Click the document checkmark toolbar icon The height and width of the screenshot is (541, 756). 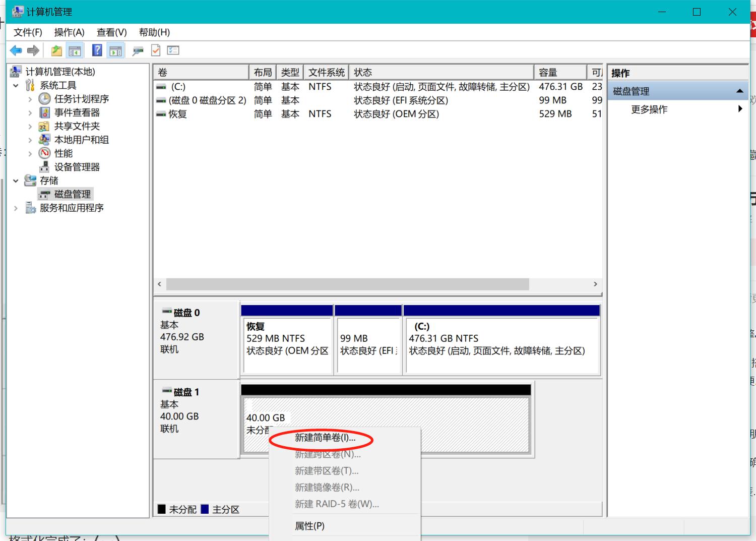click(x=156, y=50)
